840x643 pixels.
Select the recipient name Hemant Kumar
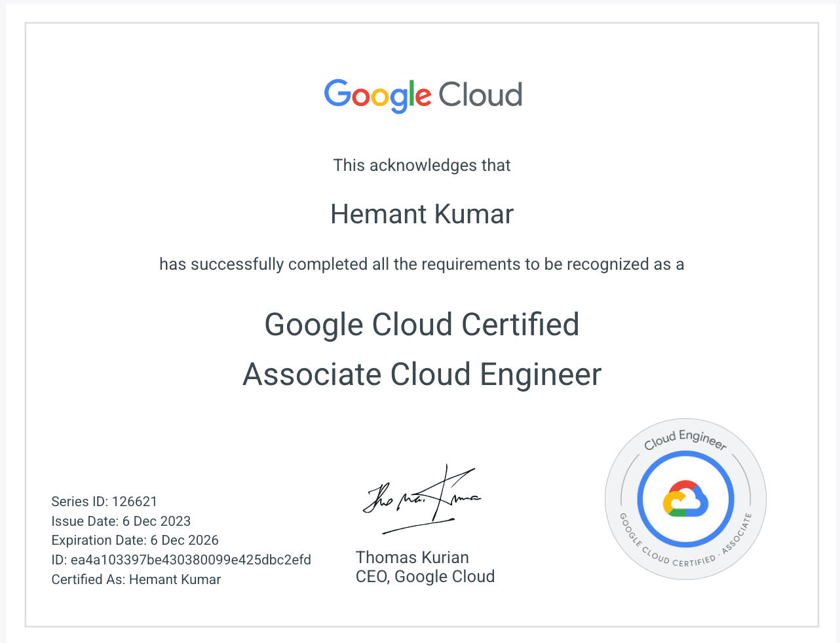(x=421, y=214)
